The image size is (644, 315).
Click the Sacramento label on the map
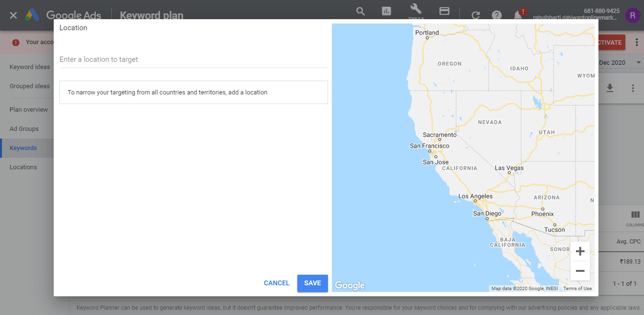click(x=440, y=135)
